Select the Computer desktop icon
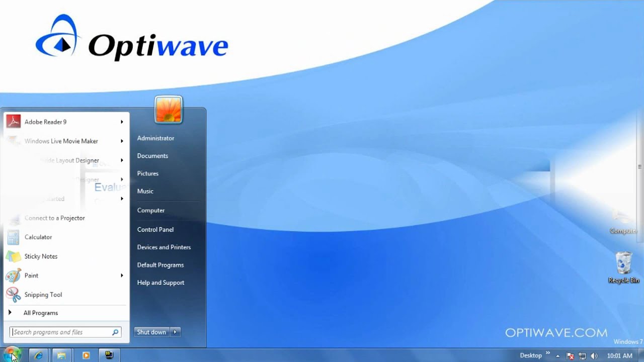Screen dimensions: 644x362 click(x=623, y=221)
